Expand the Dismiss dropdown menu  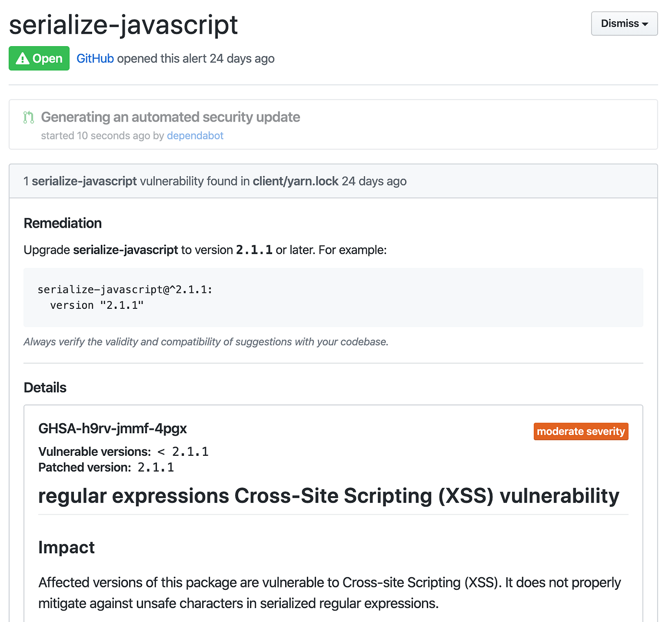624,23
